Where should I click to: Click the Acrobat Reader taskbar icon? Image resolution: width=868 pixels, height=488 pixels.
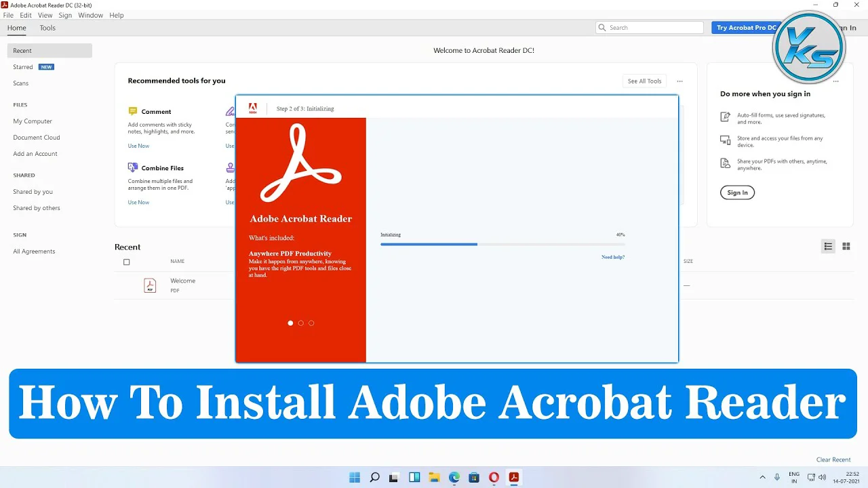click(513, 477)
